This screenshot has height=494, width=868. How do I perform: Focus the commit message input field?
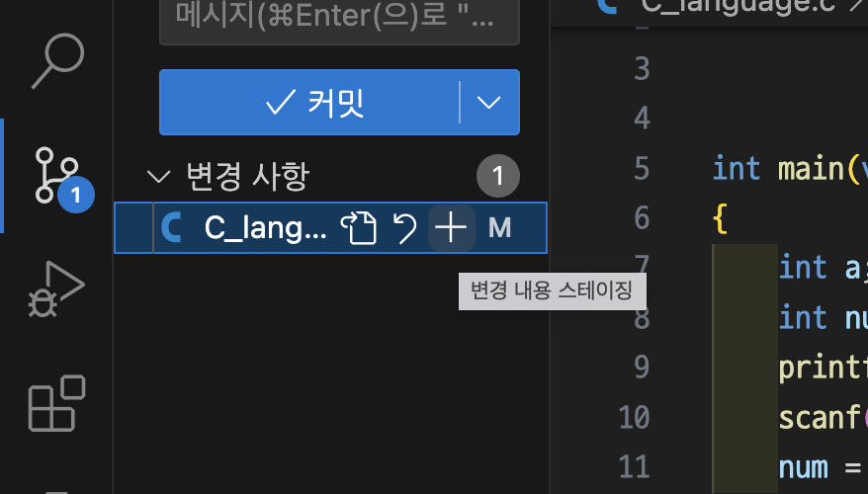pos(339,20)
